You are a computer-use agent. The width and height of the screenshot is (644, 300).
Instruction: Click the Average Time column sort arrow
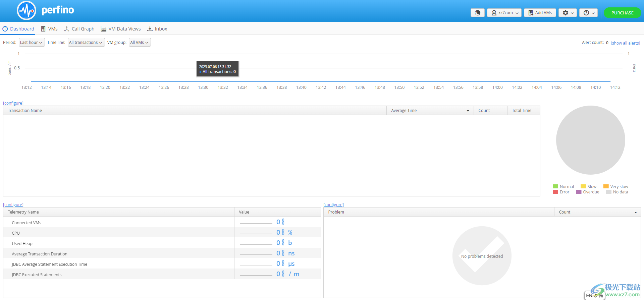(x=468, y=111)
